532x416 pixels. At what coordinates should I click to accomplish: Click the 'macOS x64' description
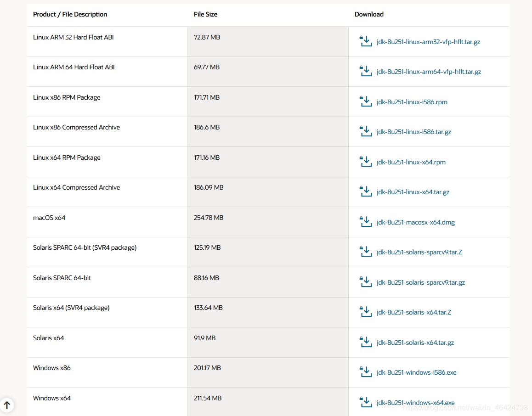point(49,218)
